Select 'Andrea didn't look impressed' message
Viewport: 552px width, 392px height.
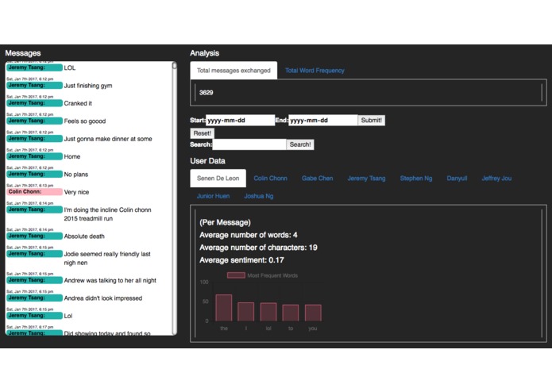(x=103, y=298)
